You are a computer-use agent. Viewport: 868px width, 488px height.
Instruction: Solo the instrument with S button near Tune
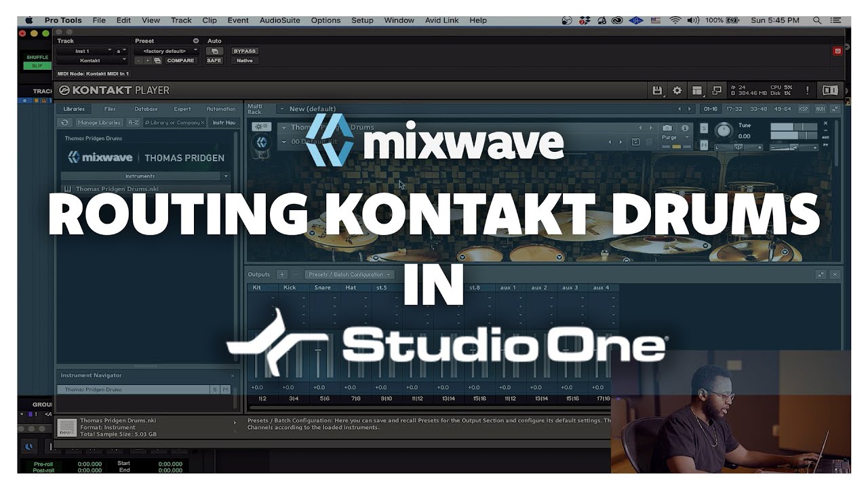[704, 128]
